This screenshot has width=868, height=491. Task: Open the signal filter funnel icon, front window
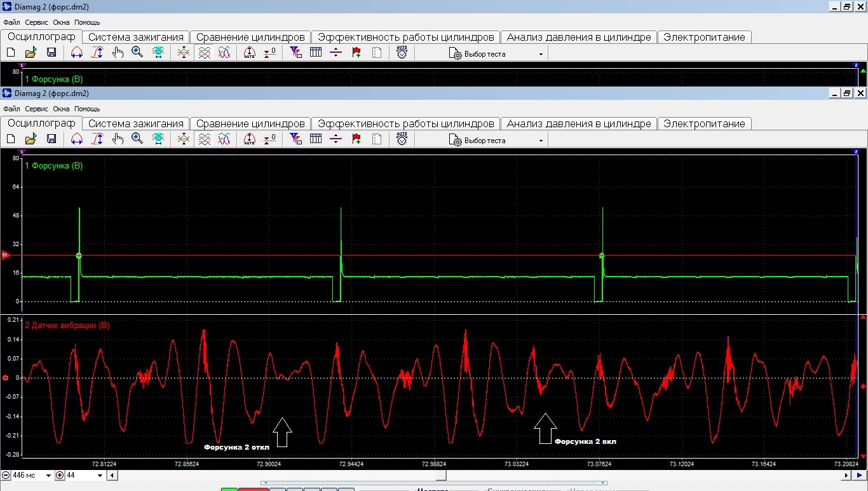click(295, 139)
